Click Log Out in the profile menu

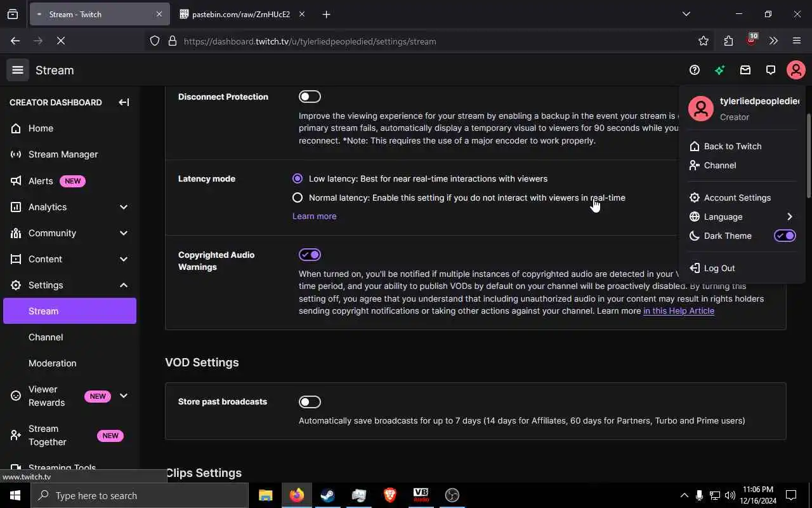tap(741, 268)
